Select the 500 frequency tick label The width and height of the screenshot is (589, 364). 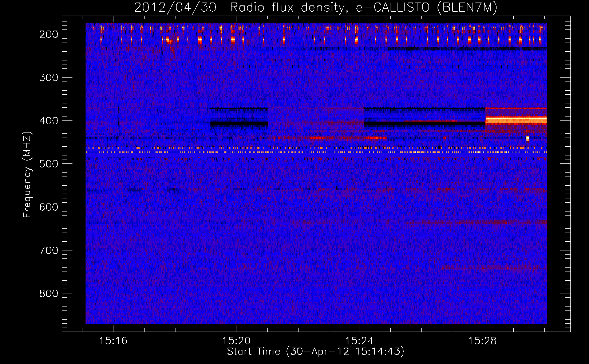tap(49, 164)
